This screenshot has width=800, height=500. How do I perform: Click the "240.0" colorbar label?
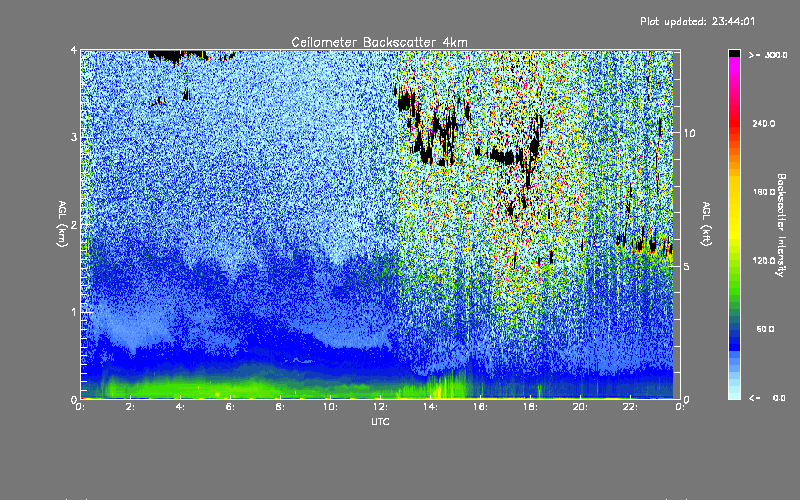(763, 123)
